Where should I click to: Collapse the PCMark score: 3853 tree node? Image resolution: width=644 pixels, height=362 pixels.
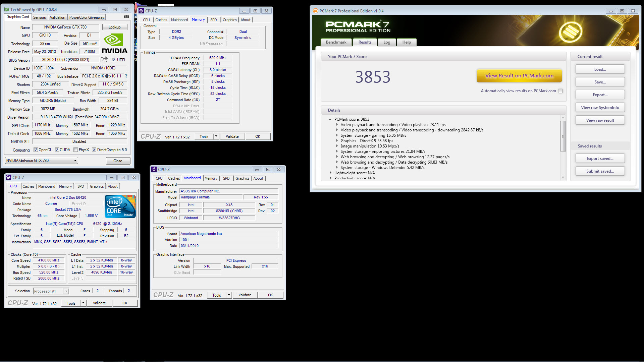pyautogui.click(x=330, y=119)
